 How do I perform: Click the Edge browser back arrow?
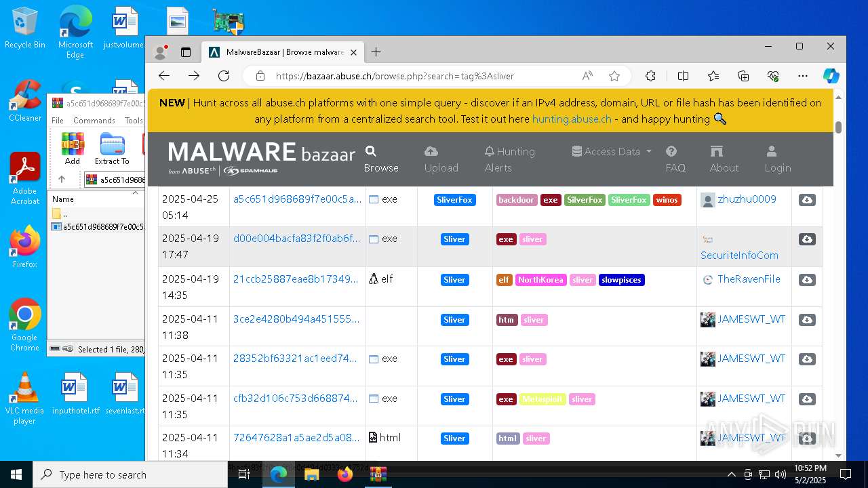tap(164, 76)
